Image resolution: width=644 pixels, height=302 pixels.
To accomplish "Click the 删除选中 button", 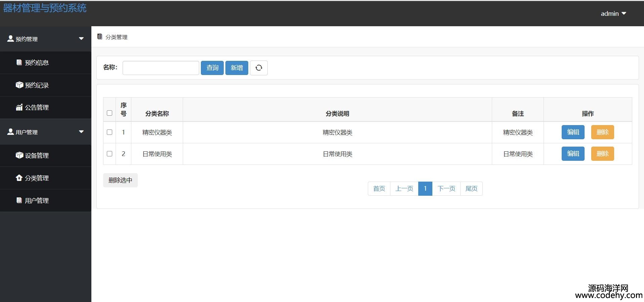I will (120, 180).
